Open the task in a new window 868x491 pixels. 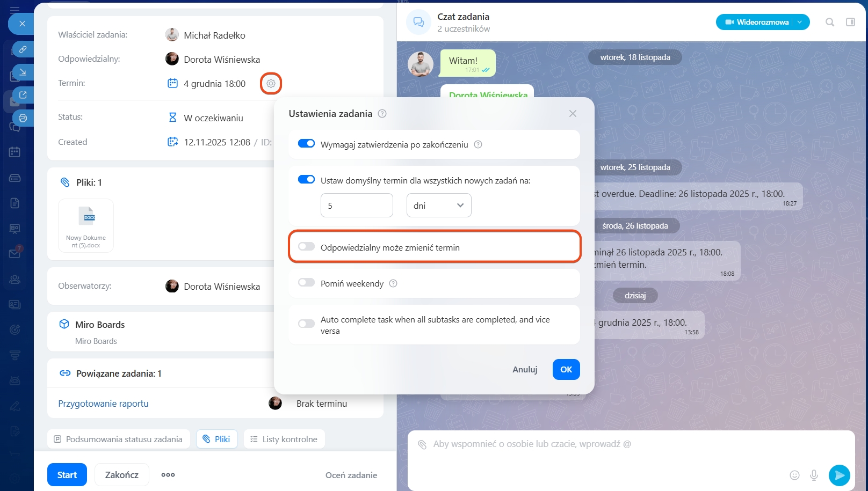click(x=23, y=95)
